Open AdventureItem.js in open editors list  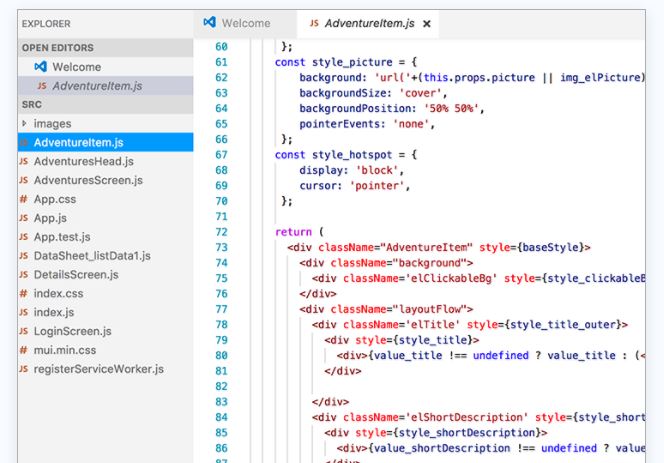(105, 86)
